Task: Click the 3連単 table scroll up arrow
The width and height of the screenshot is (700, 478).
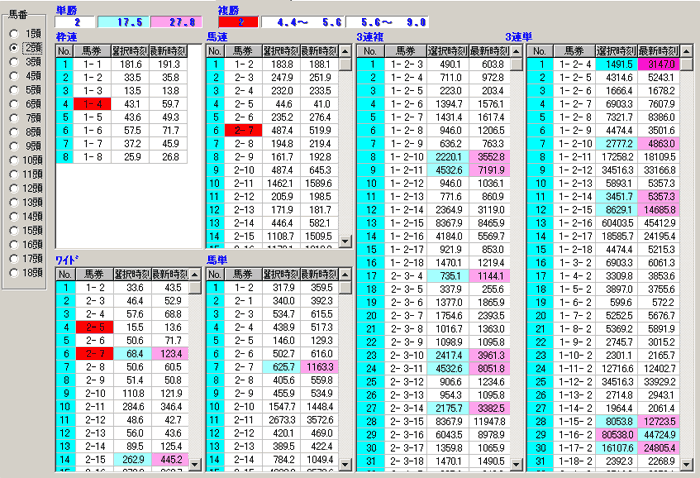Action: (x=687, y=51)
